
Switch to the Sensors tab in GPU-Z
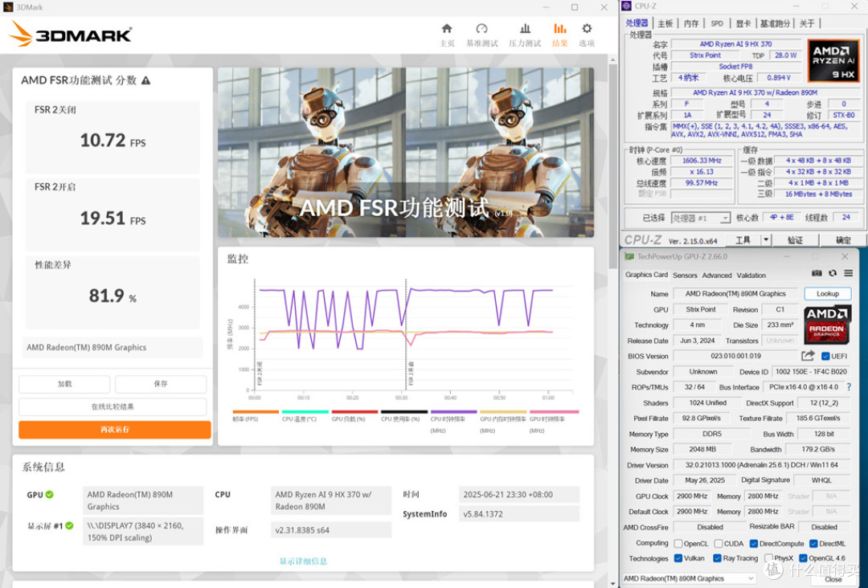point(685,275)
